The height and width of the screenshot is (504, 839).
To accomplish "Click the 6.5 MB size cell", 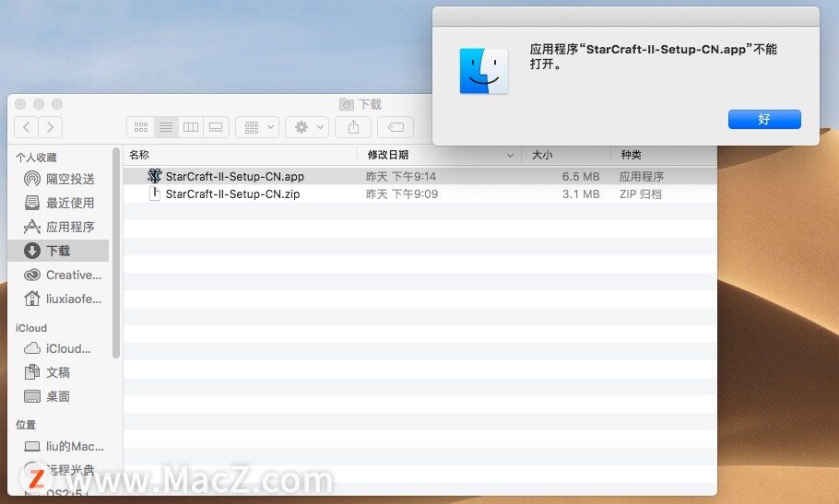I will tap(581, 176).
